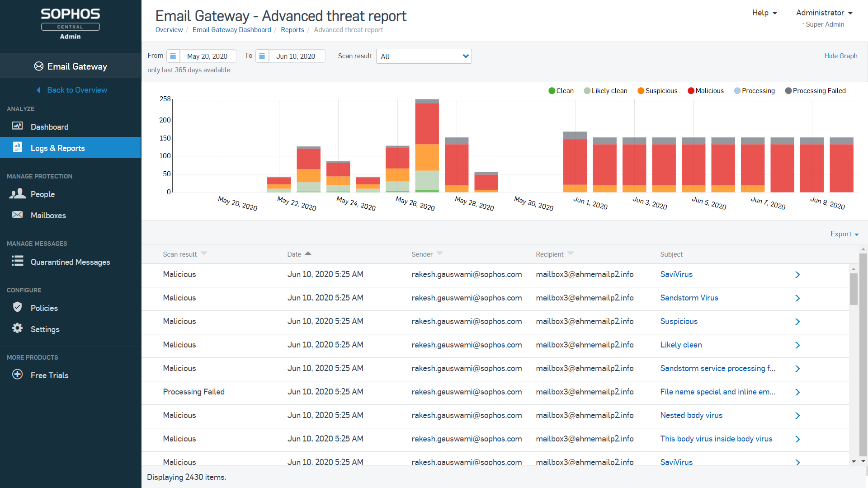Click the Policies shield icon
Screen dimensions: 868x488
17,307
